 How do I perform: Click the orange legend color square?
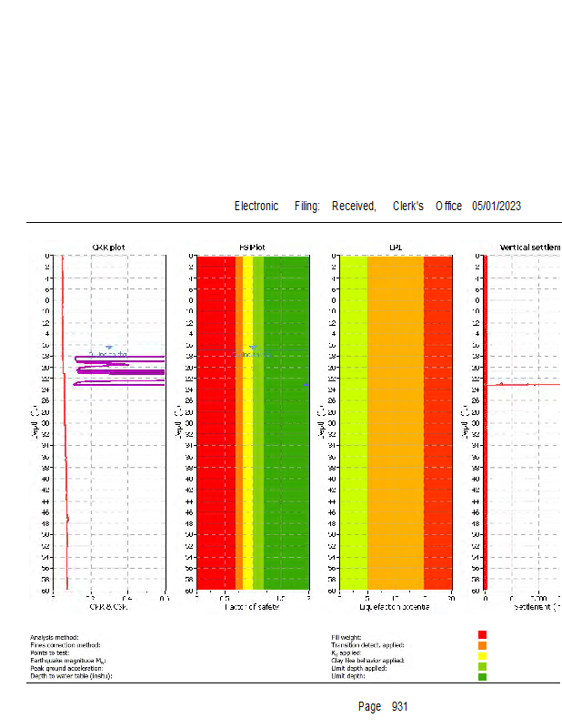[483, 645]
